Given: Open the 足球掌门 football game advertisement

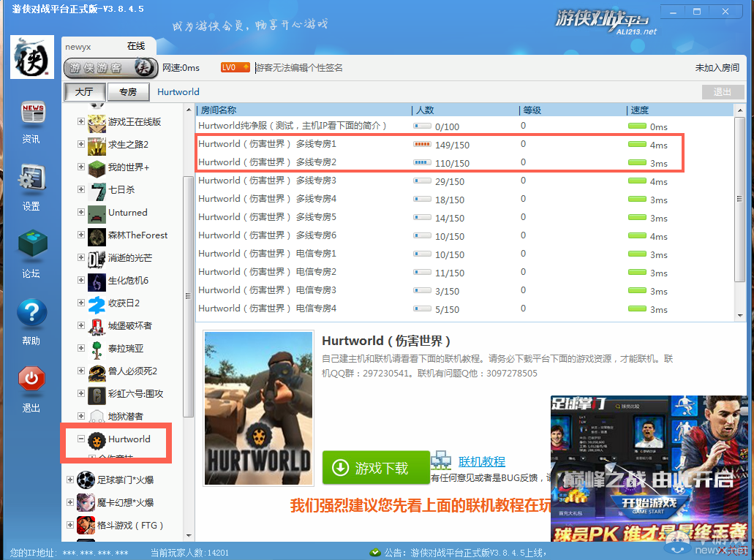Looking at the screenshot, I should coord(649,469).
